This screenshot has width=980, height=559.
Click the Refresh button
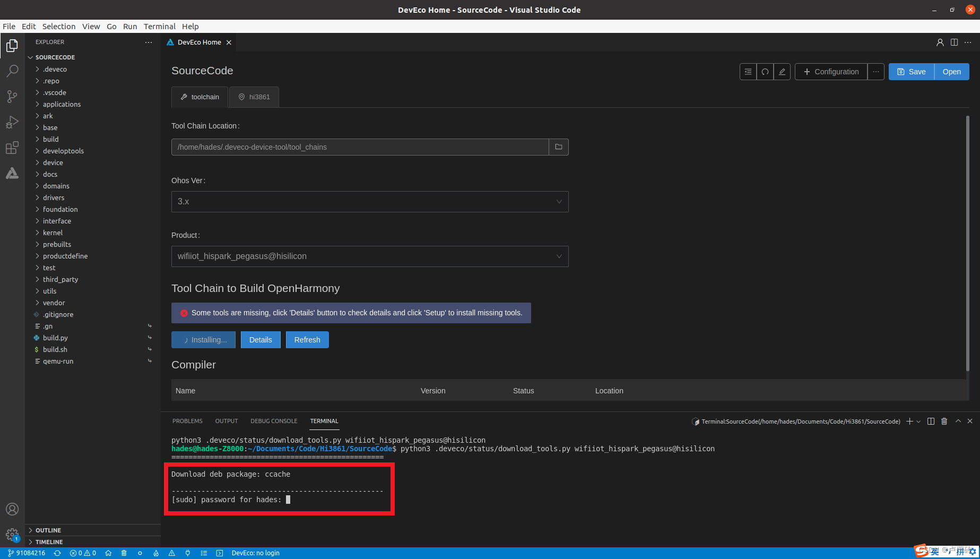tap(307, 340)
